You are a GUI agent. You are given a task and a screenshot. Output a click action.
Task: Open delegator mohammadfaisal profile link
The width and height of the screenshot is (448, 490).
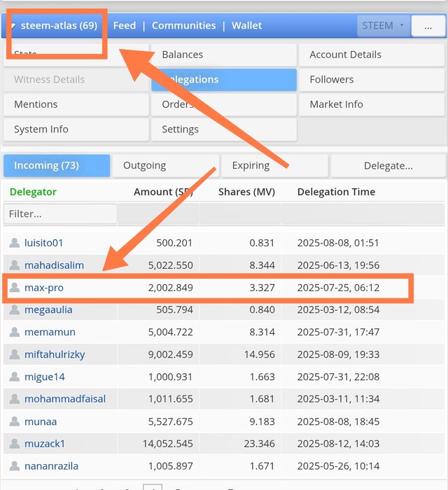tap(65, 399)
